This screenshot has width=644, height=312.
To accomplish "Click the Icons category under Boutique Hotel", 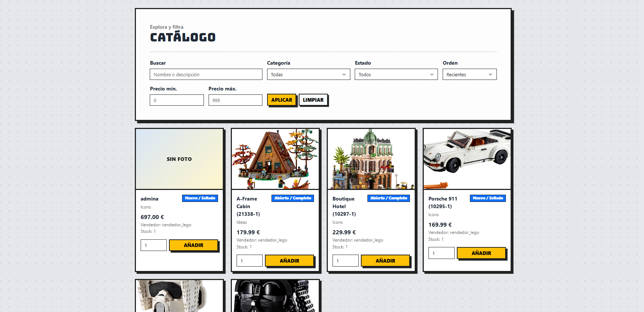I will click(x=338, y=222).
